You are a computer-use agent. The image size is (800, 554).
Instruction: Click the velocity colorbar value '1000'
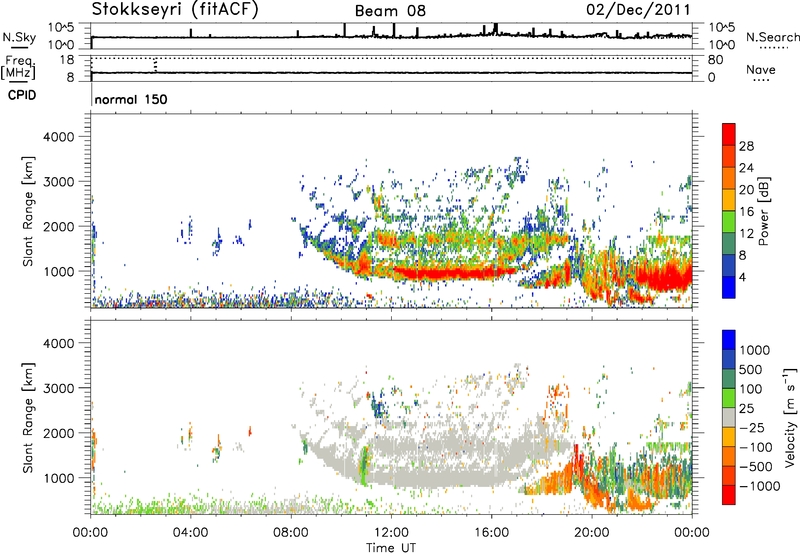tap(755, 350)
